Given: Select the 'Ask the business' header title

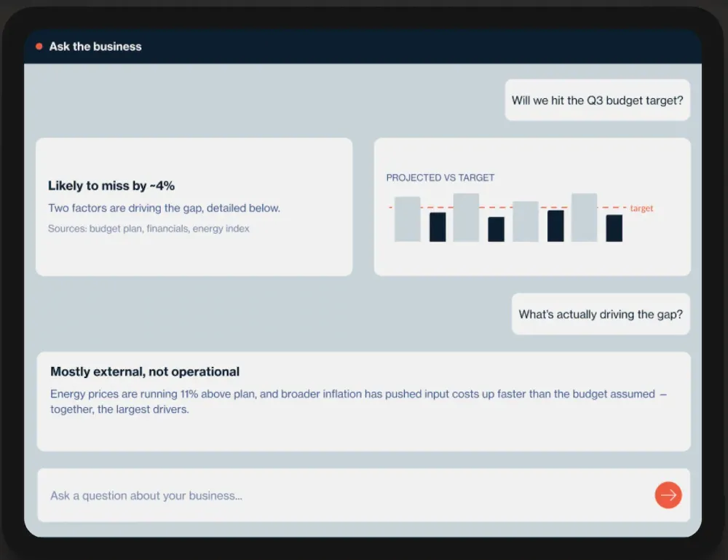Looking at the screenshot, I should click(x=95, y=47).
